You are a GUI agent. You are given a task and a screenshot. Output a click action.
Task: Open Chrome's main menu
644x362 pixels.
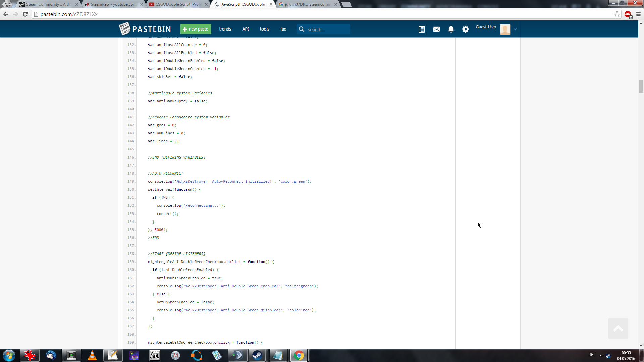click(638, 14)
